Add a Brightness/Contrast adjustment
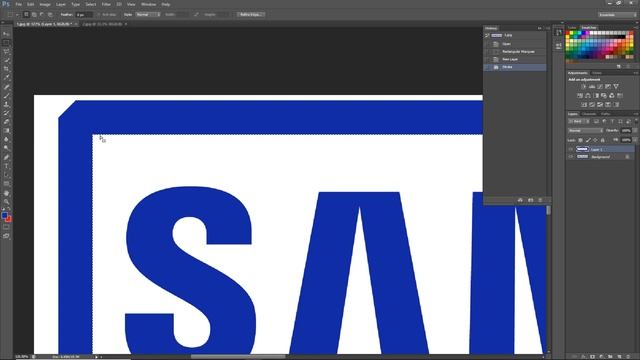Viewport: 640px width, 360px height. tap(584, 87)
